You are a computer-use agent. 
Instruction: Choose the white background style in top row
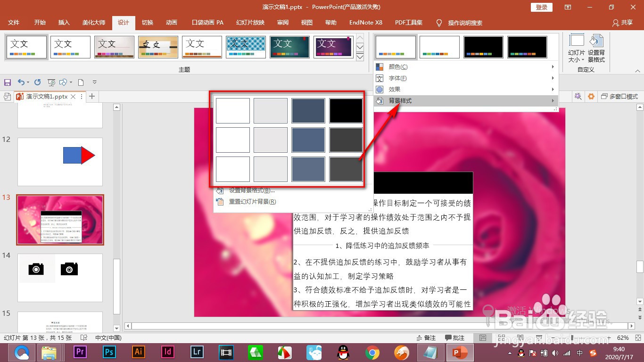click(233, 111)
